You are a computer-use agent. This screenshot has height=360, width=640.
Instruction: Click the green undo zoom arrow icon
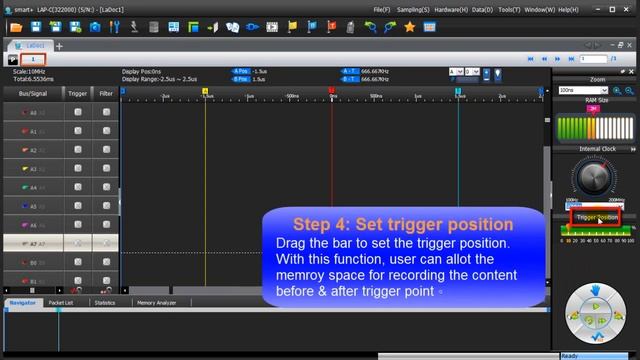tap(370, 27)
